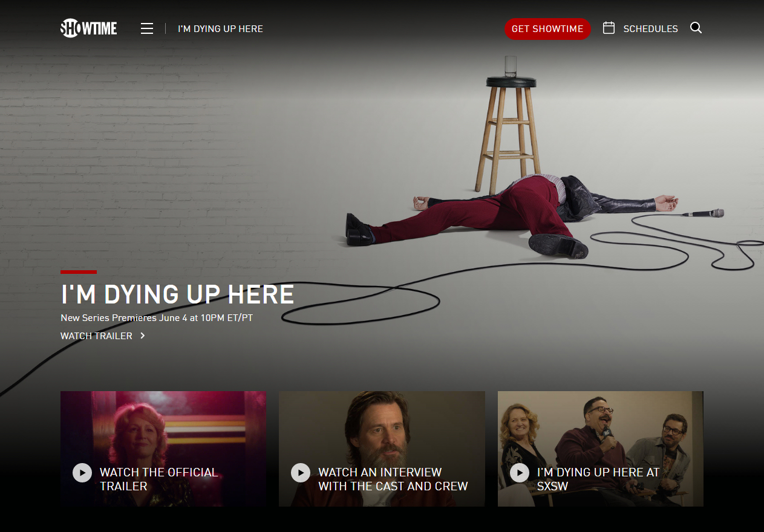This screenshot has width=764, height=532.
Task: Open search via the magnifier icon
Action: 696,28
